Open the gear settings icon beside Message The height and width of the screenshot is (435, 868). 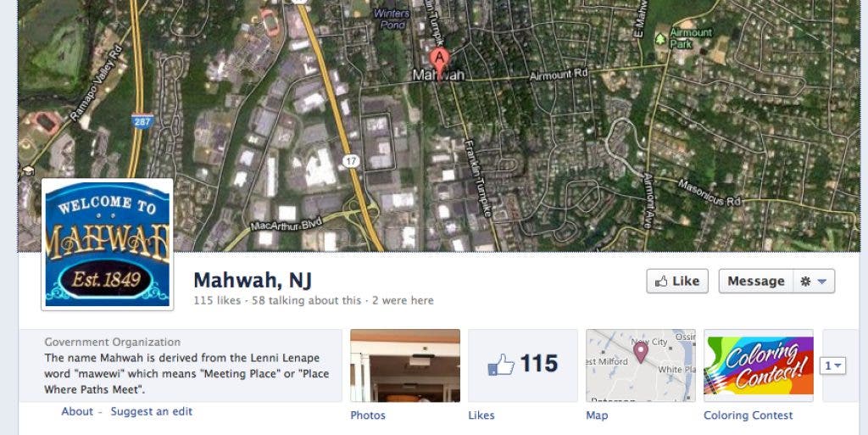pos(805,282)
